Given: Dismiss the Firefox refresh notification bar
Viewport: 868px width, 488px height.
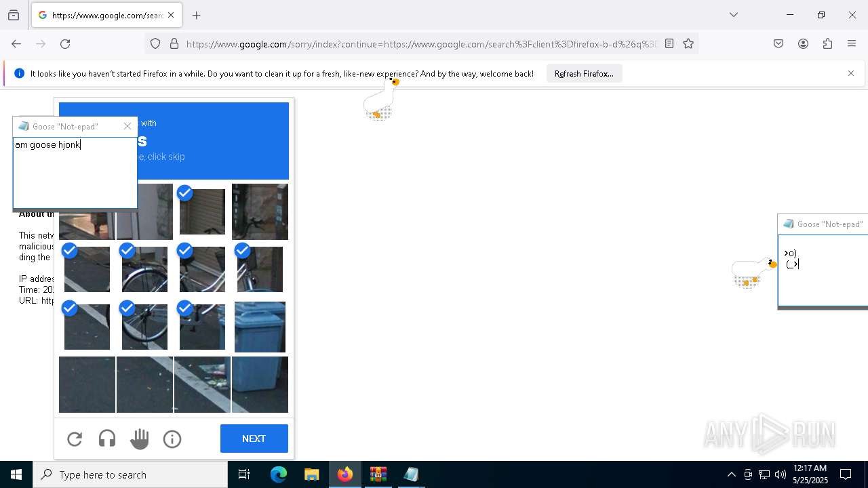Looking at the screenshot, I should [851, 73].
